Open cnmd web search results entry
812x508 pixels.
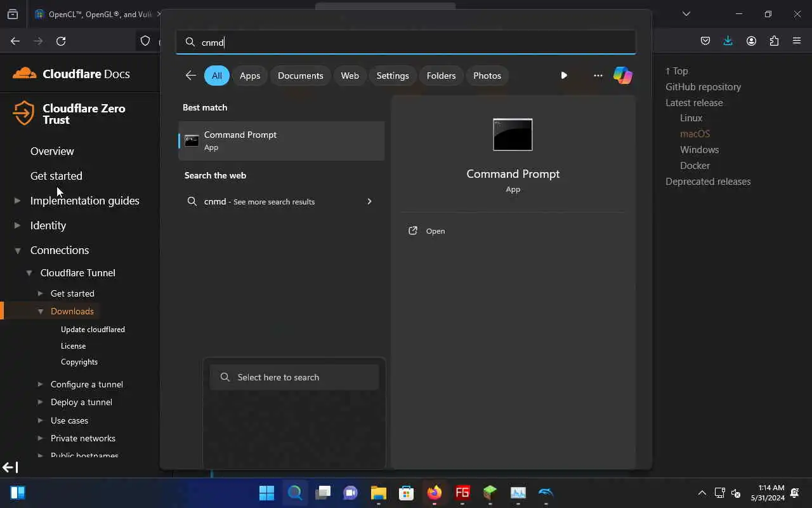pyautogui.click(x=282, y=201)
